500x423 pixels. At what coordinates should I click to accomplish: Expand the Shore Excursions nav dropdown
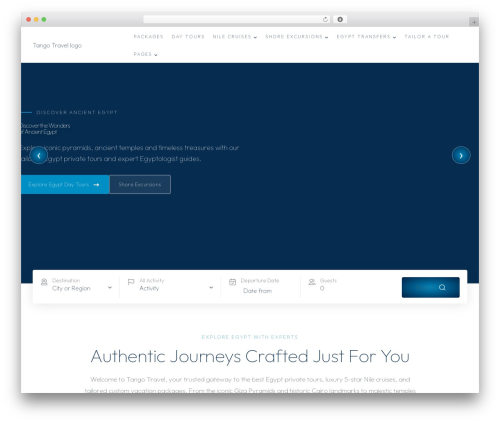[x=297, y=37]
